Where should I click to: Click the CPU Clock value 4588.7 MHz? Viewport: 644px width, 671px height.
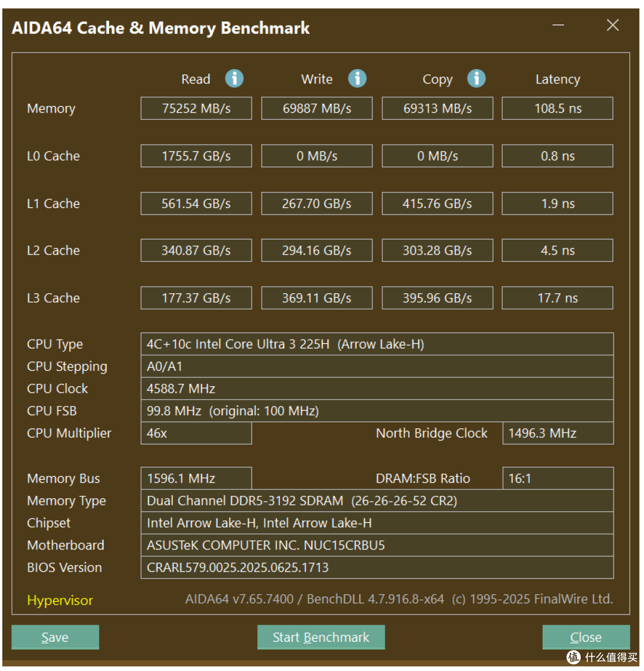[377, 389]
